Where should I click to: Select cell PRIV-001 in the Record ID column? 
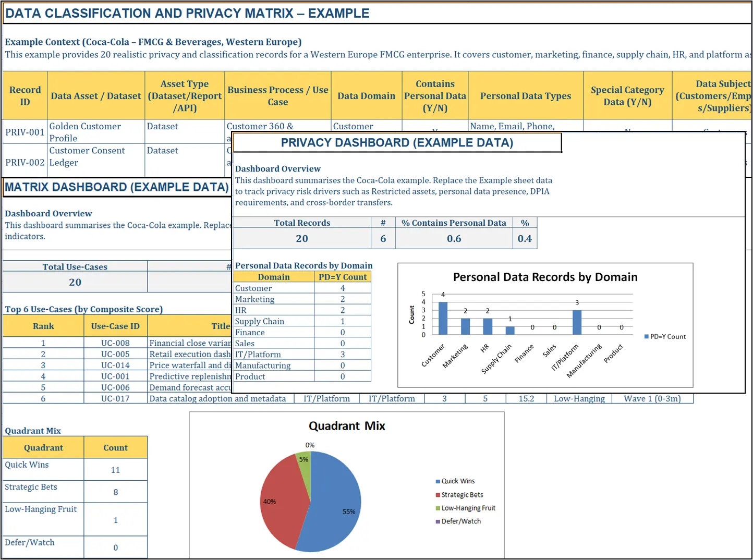(25, 132)
